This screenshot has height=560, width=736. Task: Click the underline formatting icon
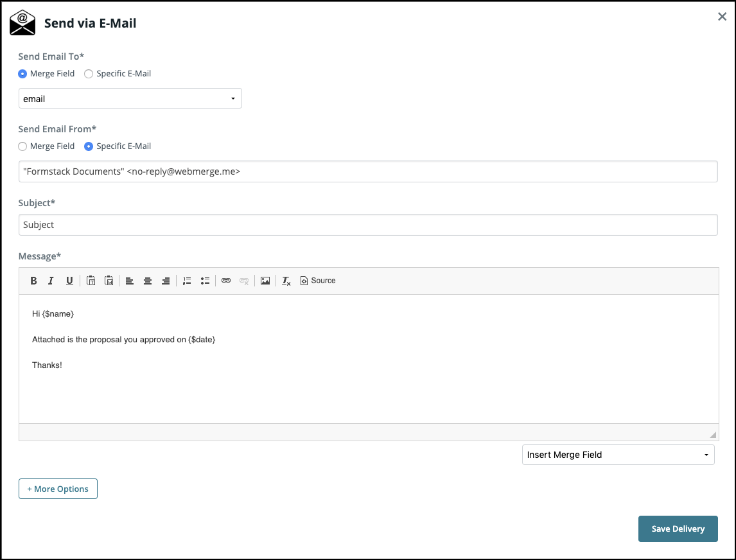[x=69, y=281]
